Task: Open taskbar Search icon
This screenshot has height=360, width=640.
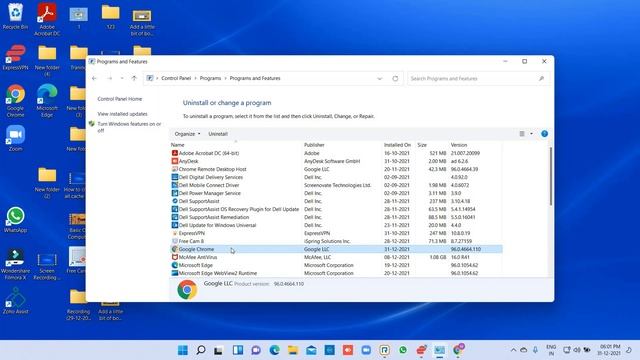Action: (x=201, y=350)
